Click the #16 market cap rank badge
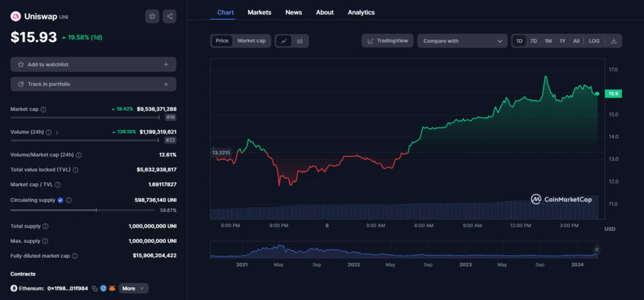This screenshot has height=300, width=644. (x=170, y=118)
